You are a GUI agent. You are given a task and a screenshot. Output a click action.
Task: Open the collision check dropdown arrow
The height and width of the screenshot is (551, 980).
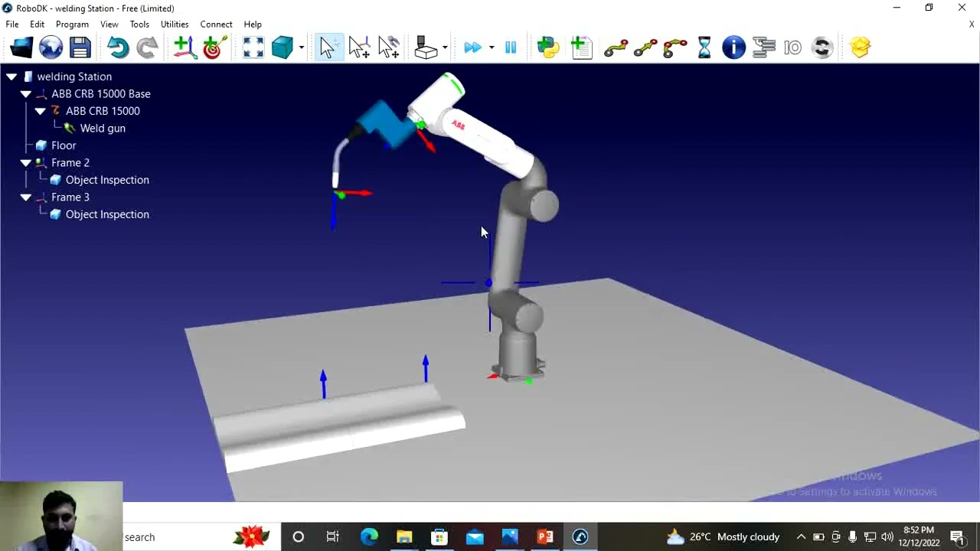(x=445, y=47)
